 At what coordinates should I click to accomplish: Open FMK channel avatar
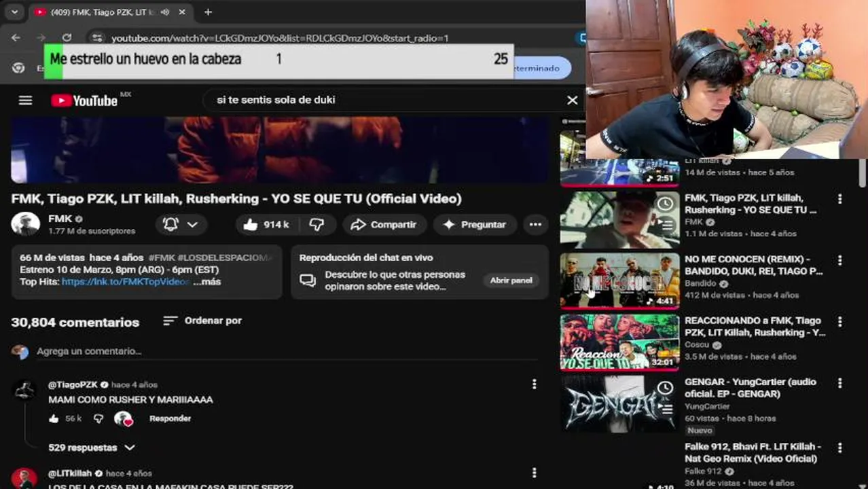click(x=25, y=224)
